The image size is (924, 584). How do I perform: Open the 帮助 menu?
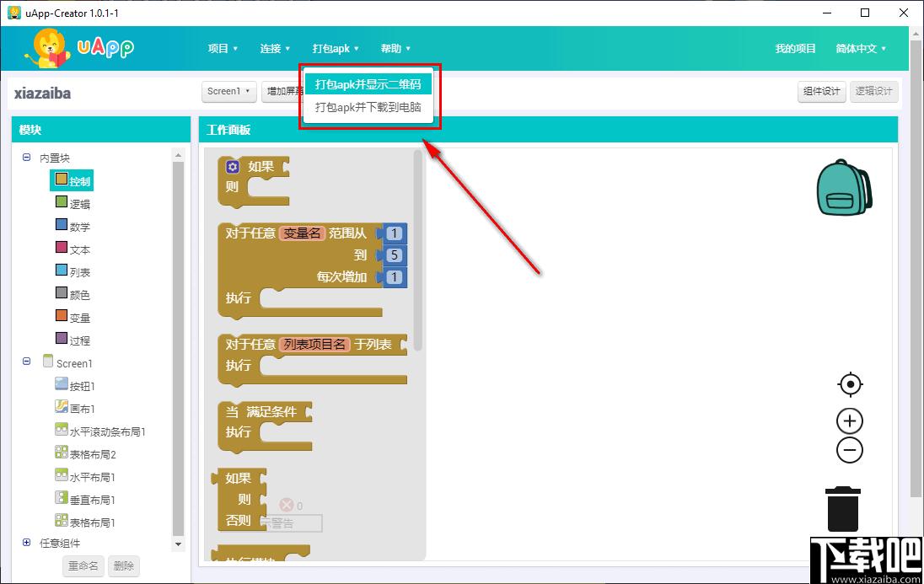pyautogui.click(x=395, y=48)
